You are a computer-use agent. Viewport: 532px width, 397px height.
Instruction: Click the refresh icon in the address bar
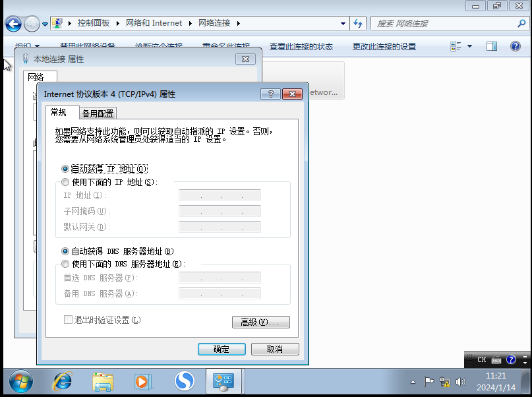(357, 23)
